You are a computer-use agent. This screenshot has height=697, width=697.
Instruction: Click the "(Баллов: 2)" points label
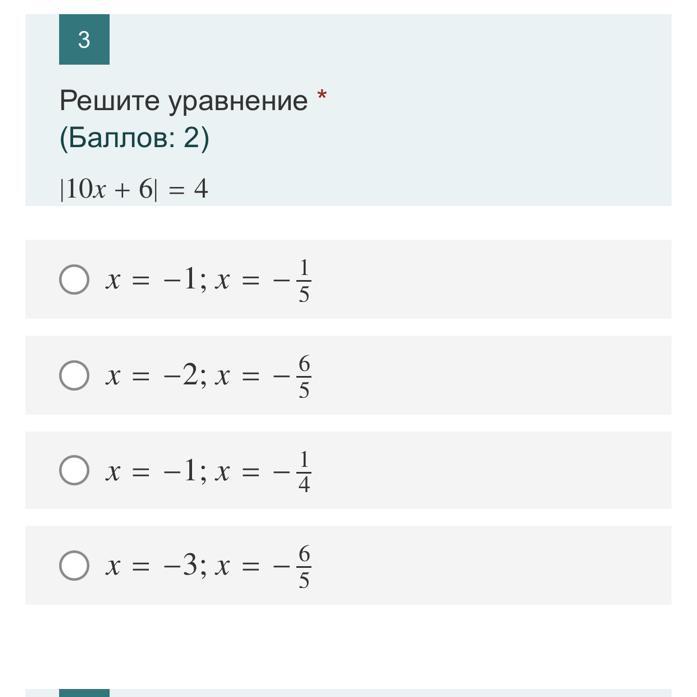click(x=134, y=138)
